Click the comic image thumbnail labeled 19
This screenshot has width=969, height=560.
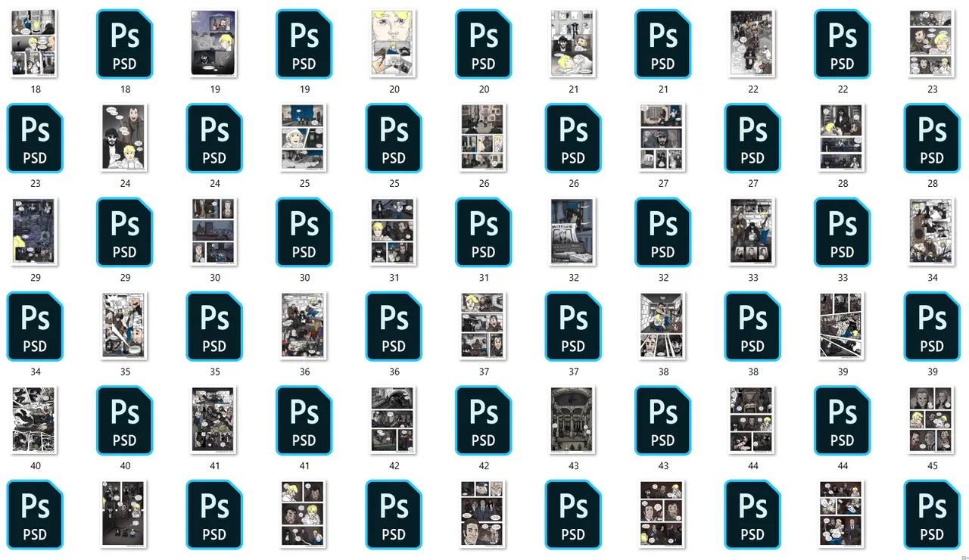click(x=214, y=44)
